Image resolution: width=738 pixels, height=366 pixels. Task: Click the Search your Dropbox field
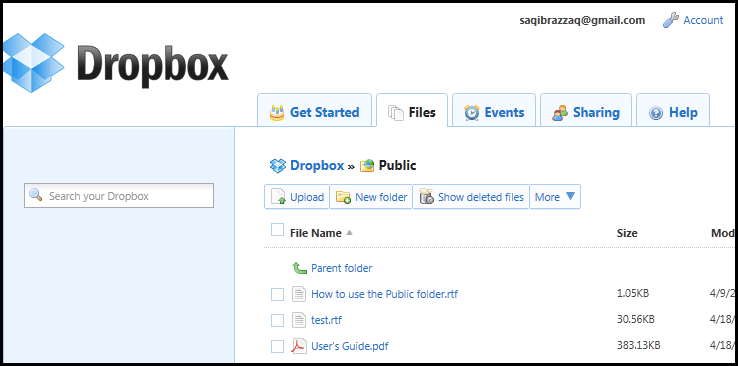point(119,196)
